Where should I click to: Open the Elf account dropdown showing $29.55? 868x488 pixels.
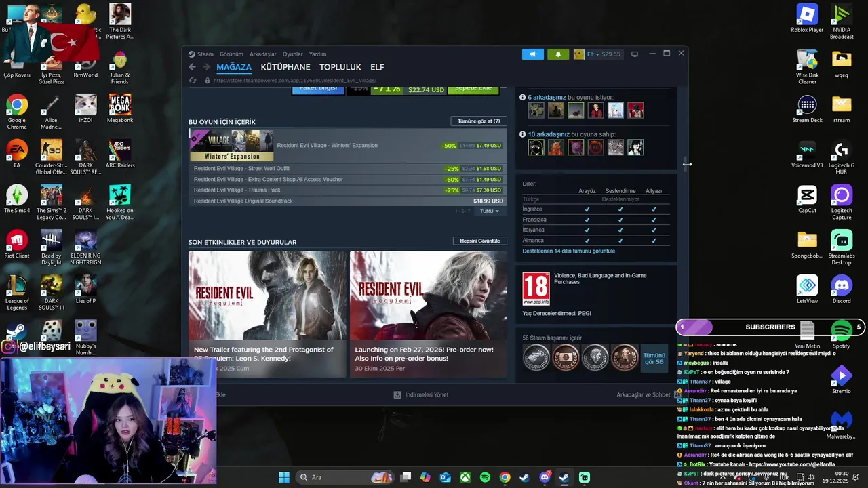click(x=597, y=54)
